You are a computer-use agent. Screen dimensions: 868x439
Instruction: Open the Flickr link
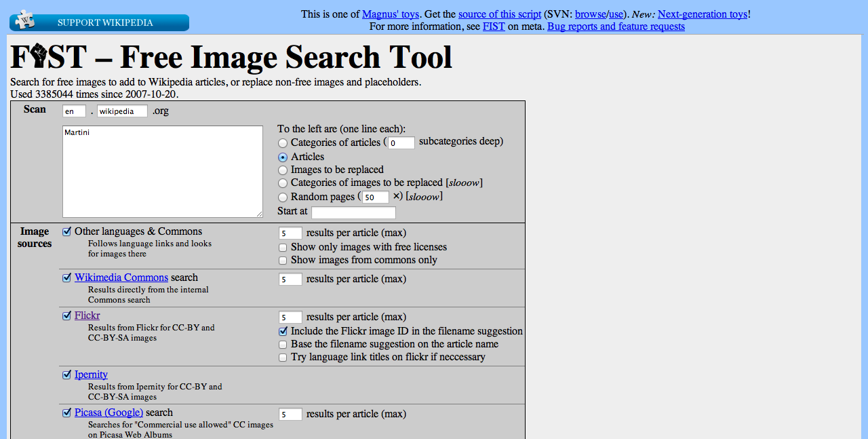point(87,316)
